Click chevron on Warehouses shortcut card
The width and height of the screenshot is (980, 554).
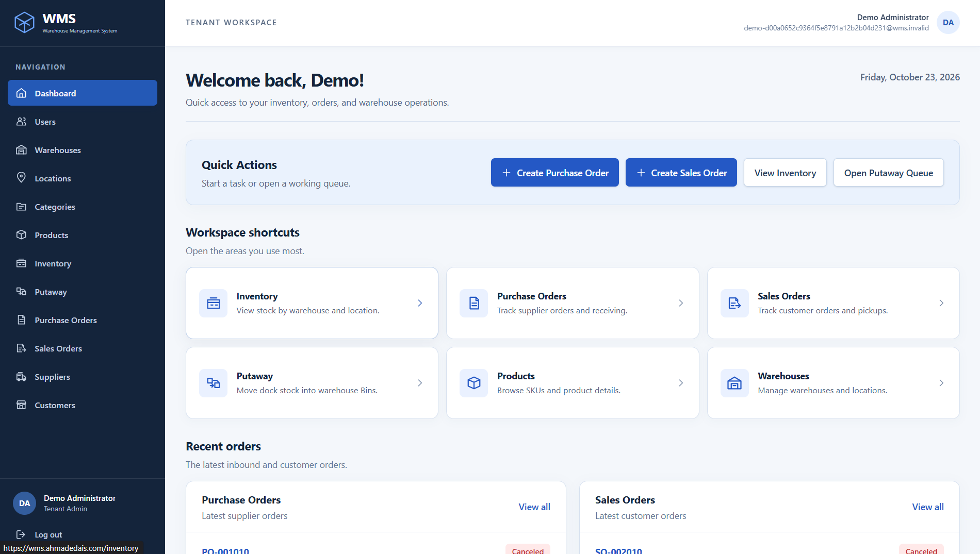(x=941, y=383)
